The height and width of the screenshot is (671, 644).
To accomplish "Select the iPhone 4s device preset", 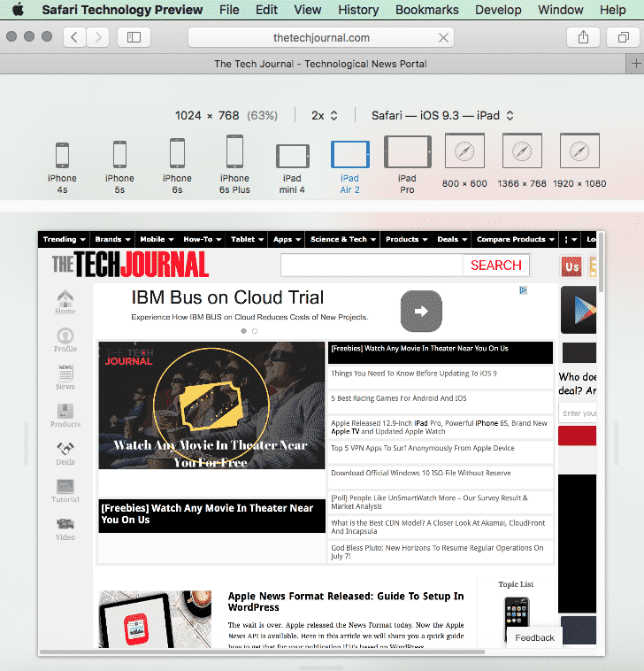I will (x=62, y=156).
